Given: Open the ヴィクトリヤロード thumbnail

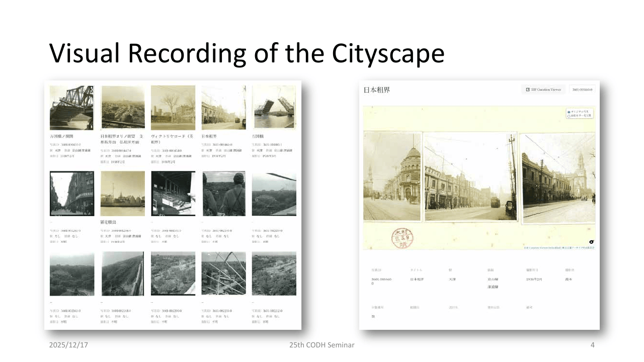Looking at the screenshot, I should (173, 108).
